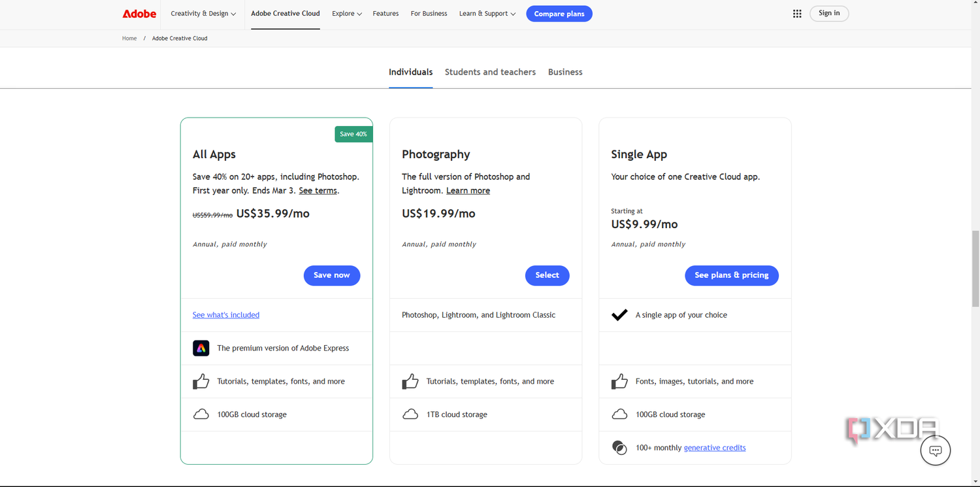Click the thumbs-up icon in All Apps card

201,381
